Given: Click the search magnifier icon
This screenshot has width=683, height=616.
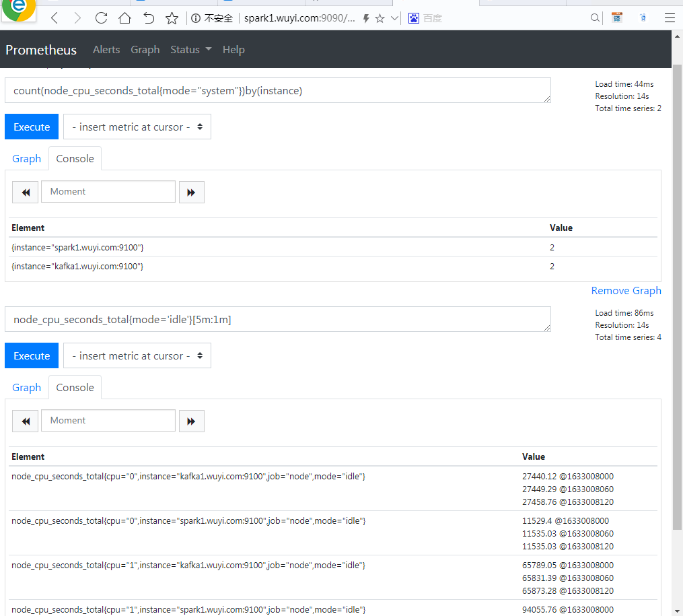Looking at the screenshot, I should tap(595, 18).
